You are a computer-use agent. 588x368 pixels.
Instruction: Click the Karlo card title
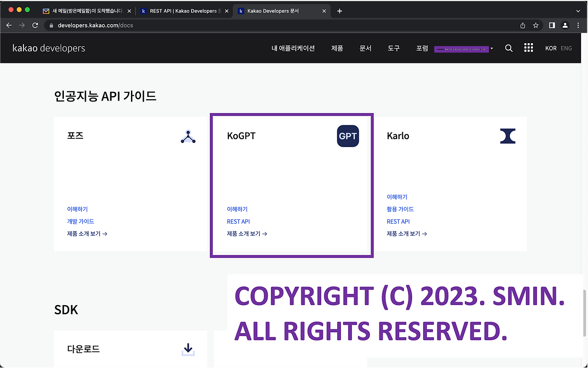pos(398,136)
